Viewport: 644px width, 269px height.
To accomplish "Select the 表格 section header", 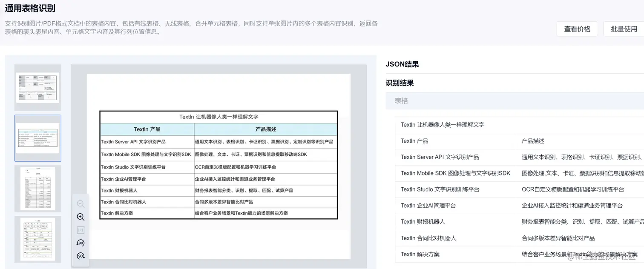I will point(515,101).
